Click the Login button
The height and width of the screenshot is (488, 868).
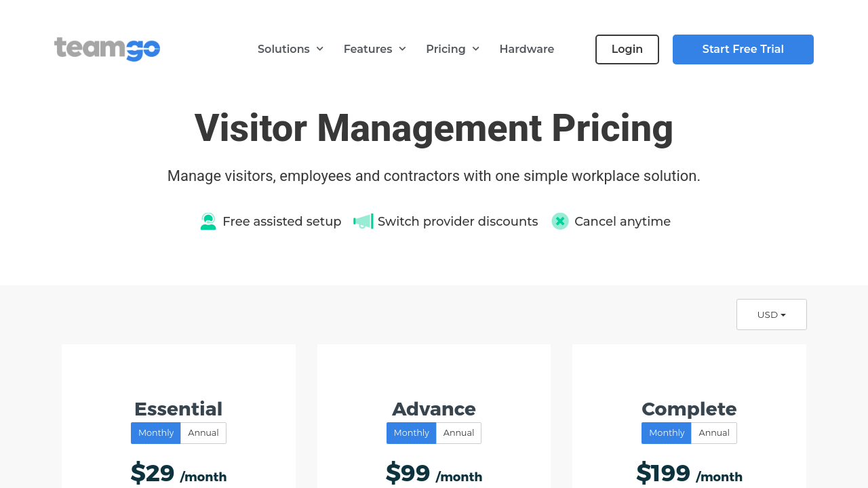pyautogui.click(x=627, y=49)
